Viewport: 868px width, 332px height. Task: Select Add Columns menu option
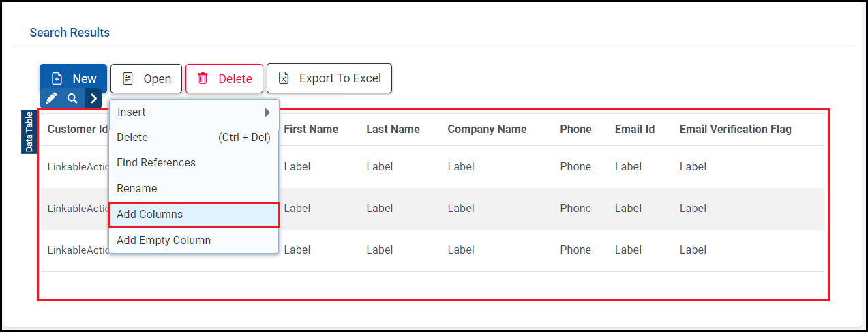tap(194, 214)
